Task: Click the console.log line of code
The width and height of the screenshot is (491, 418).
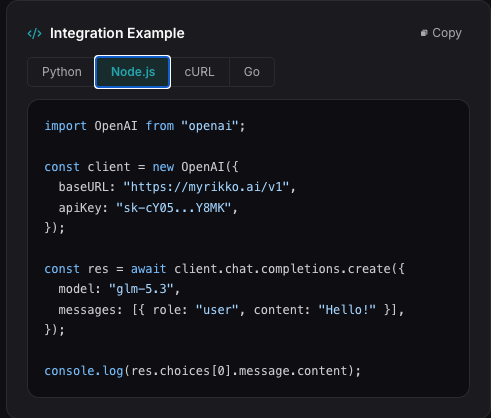Action: (203, 371)
